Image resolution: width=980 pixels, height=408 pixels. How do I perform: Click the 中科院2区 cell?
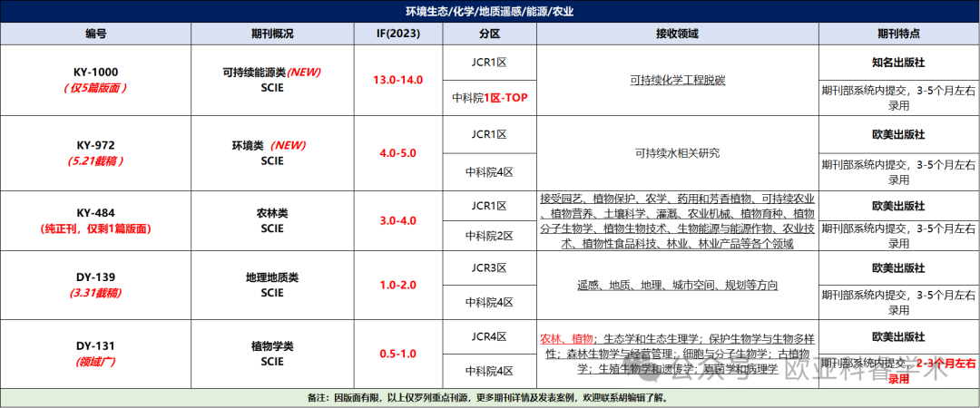point(489,236)
